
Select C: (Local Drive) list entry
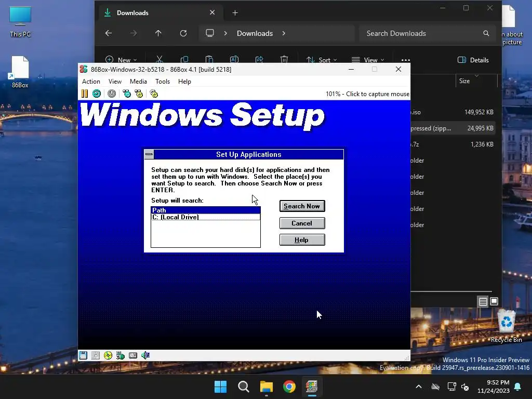point(206,217)
